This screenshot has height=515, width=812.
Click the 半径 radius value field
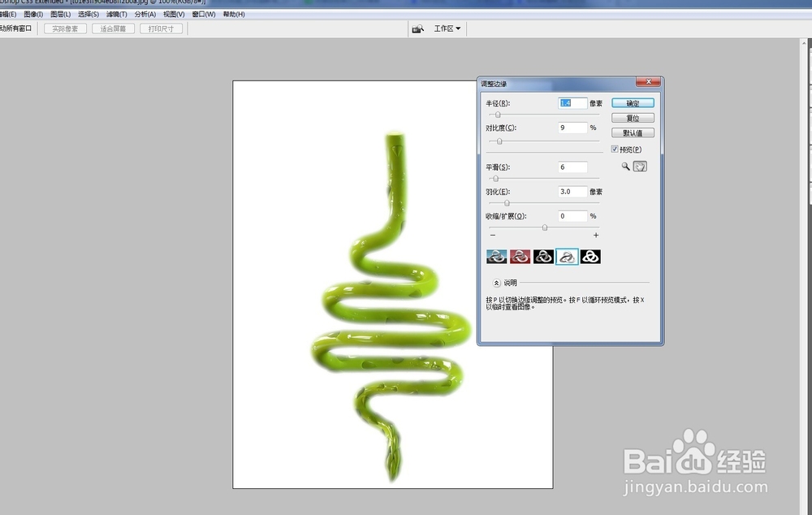tap(572, 103)
